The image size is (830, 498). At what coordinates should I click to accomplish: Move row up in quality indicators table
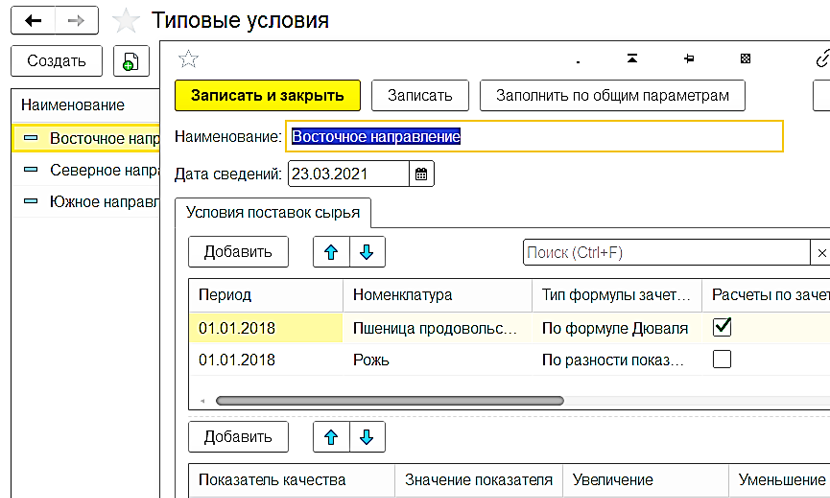tap(331, 437)
